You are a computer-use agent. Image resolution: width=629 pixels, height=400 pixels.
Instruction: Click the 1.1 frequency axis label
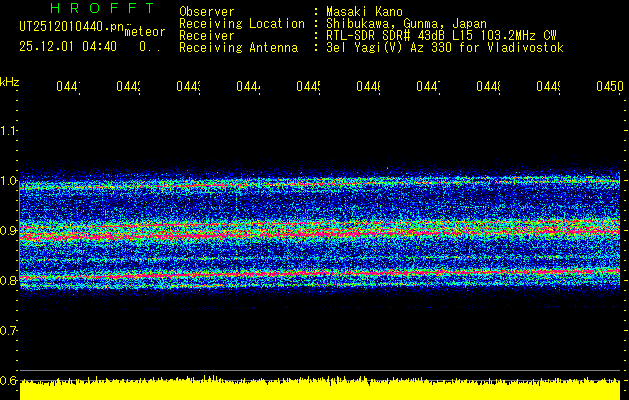tap(8, 130)
